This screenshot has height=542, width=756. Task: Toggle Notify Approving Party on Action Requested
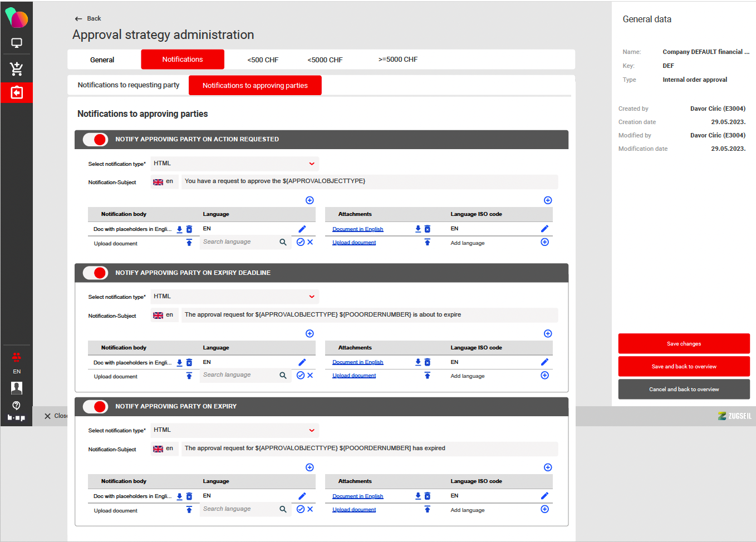[95, 140]
